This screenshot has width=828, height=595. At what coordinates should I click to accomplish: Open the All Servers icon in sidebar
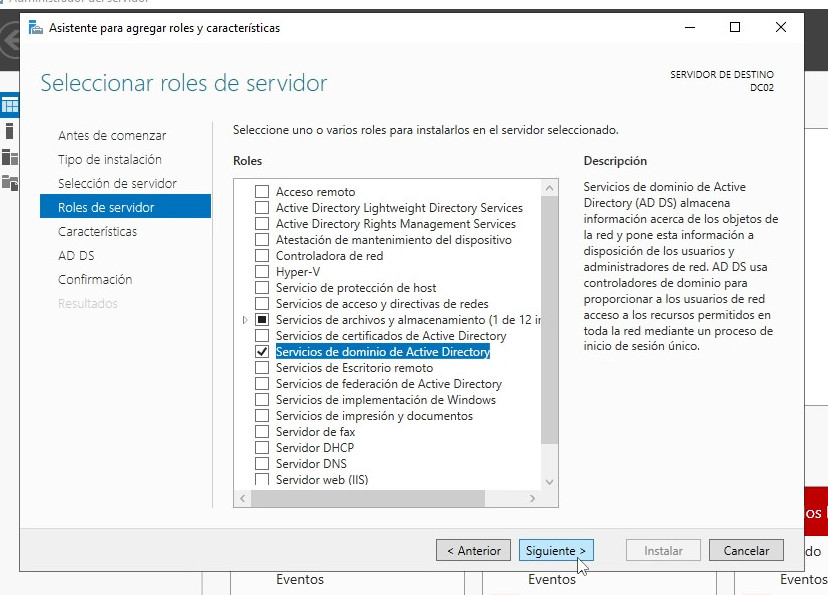pos(10,157)
